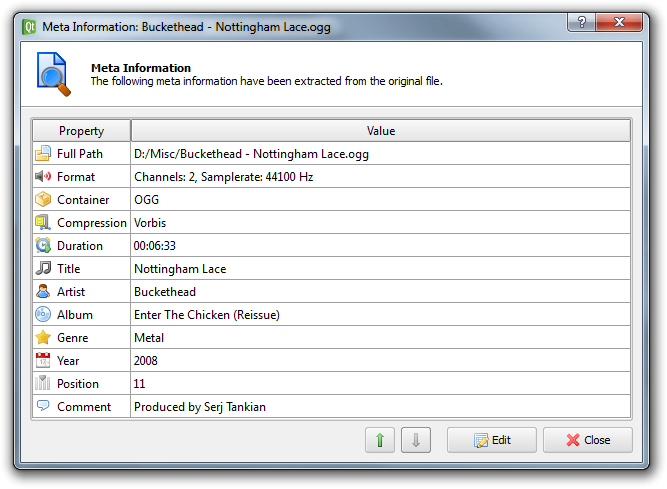Viewport: 667px width, 489px height.
Task: Click the box icon beside Container
Action: tap(43, 200)
